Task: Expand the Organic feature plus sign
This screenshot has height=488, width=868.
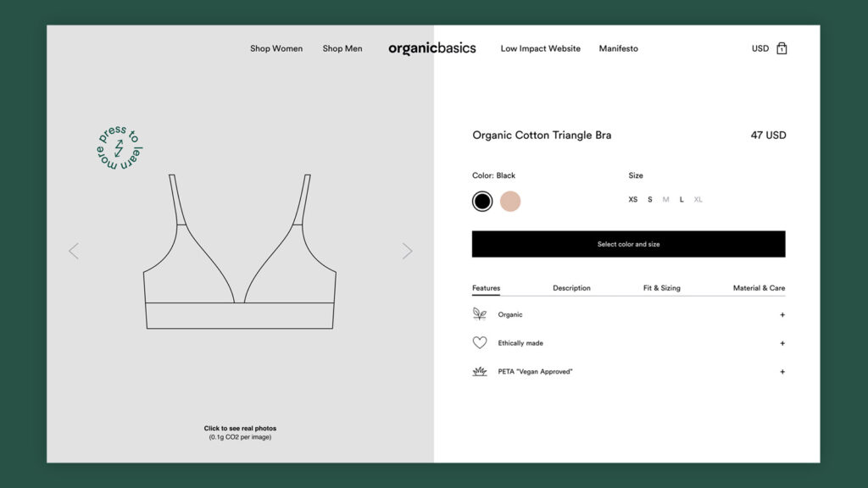Action: coord(782,315)
